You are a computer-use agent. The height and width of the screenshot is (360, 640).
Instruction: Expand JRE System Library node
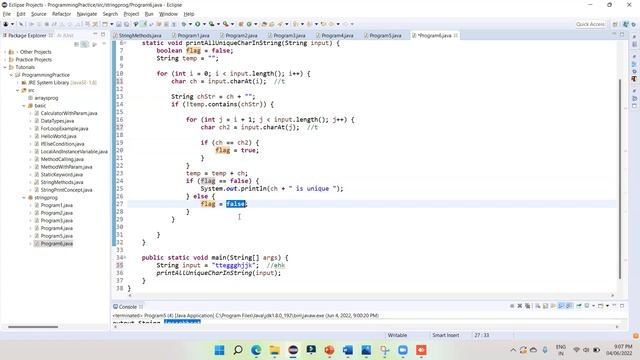(18, 82)
